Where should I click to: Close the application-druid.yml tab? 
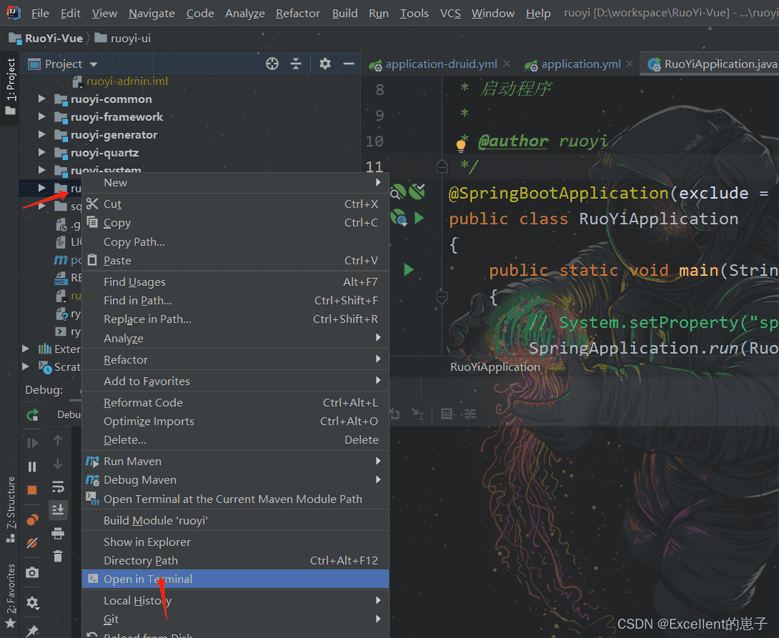(507, 64)
